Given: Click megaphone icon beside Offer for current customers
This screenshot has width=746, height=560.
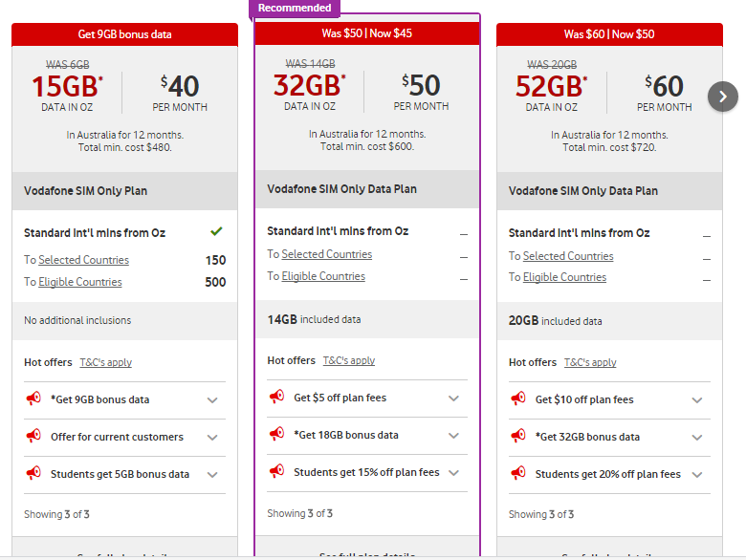Looking at the screenshot, I should point(33,436).
